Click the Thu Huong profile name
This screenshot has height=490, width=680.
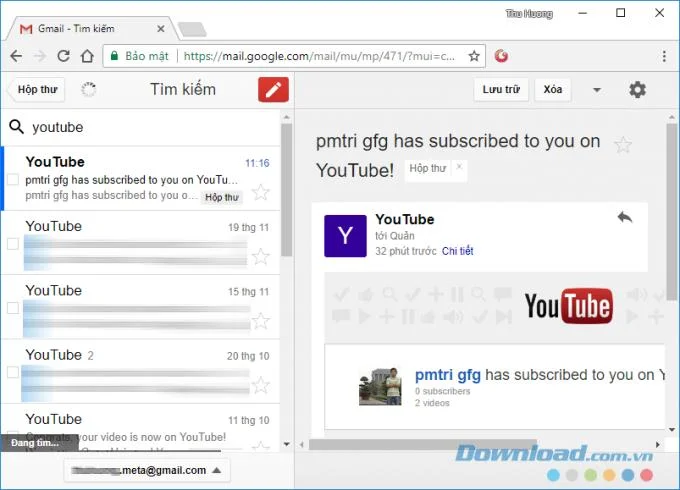coord(529,14)
